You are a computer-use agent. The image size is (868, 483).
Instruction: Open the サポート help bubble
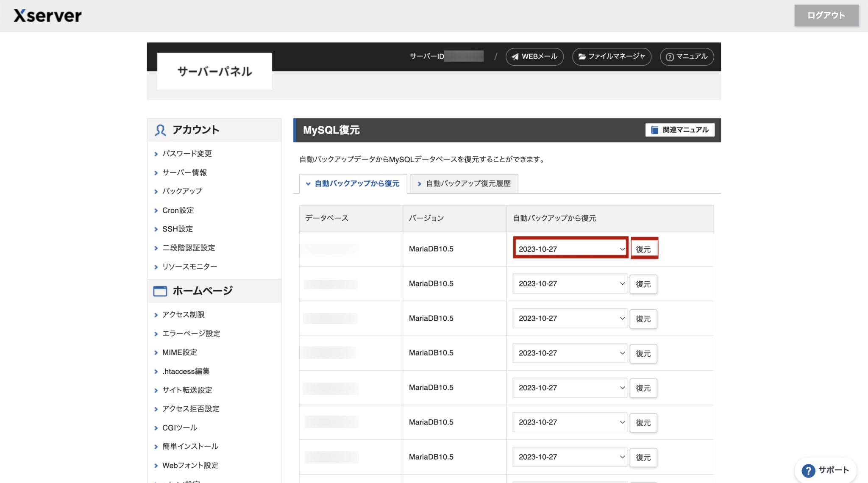coord(825,470)
